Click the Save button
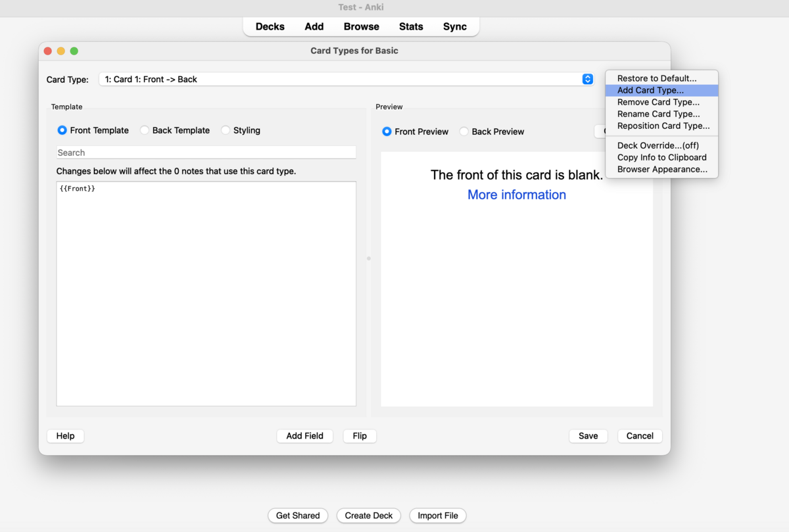Screen dimensions: 789x532 pyautogui.click(x=588, y=436)
